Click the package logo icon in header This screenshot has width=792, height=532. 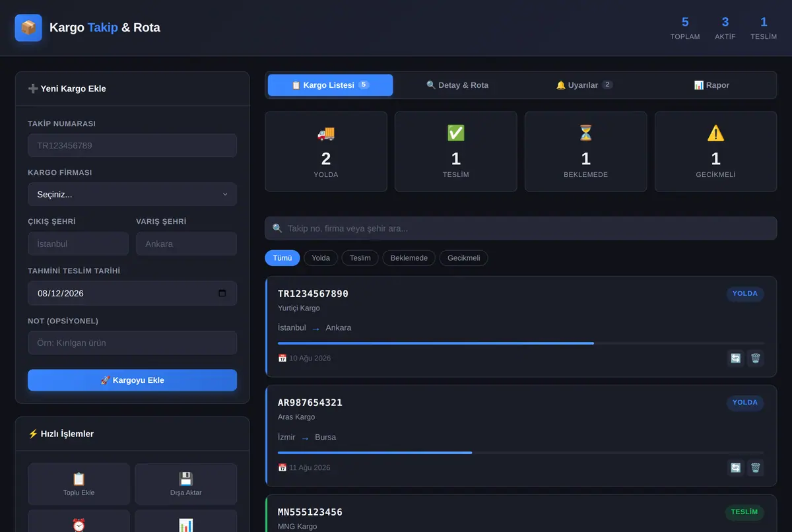click(28, 28)
